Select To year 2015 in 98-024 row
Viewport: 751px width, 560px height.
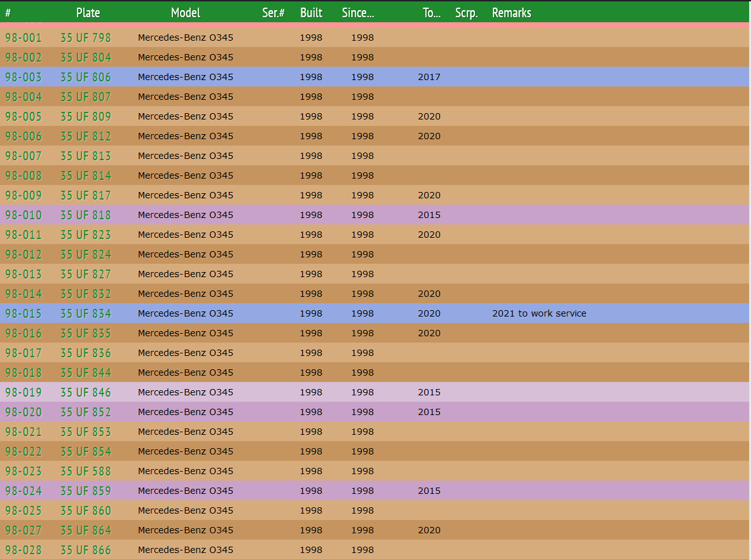[429, 491]
